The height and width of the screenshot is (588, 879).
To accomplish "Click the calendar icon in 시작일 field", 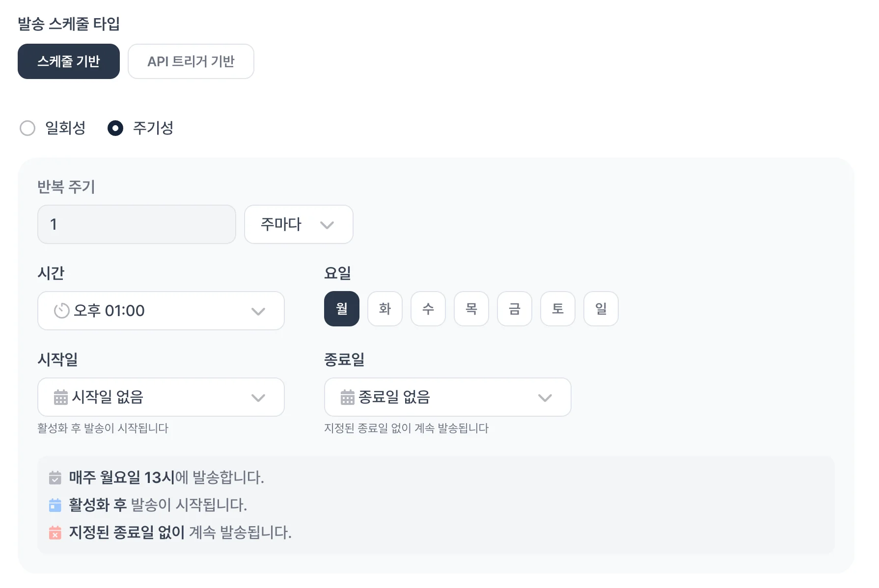I will click(x=60, y=397).
